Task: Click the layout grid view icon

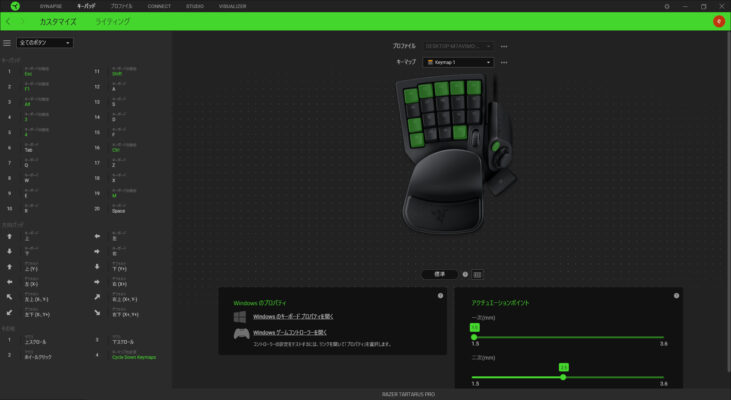Action: pyautogui.click(x=477, y=275)
